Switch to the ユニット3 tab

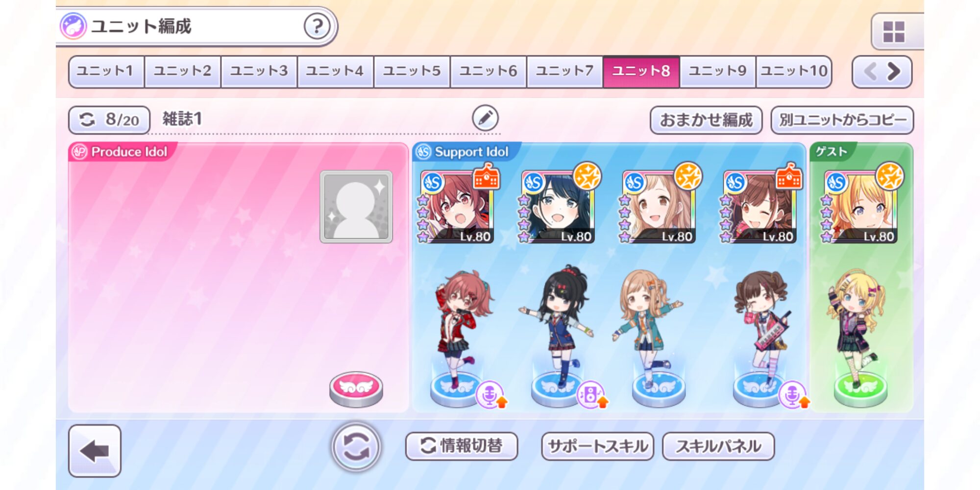(259, 72)
